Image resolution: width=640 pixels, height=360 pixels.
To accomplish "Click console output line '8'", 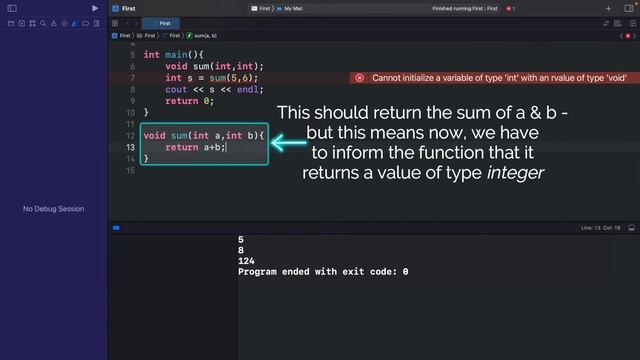I will coord(241,250).
